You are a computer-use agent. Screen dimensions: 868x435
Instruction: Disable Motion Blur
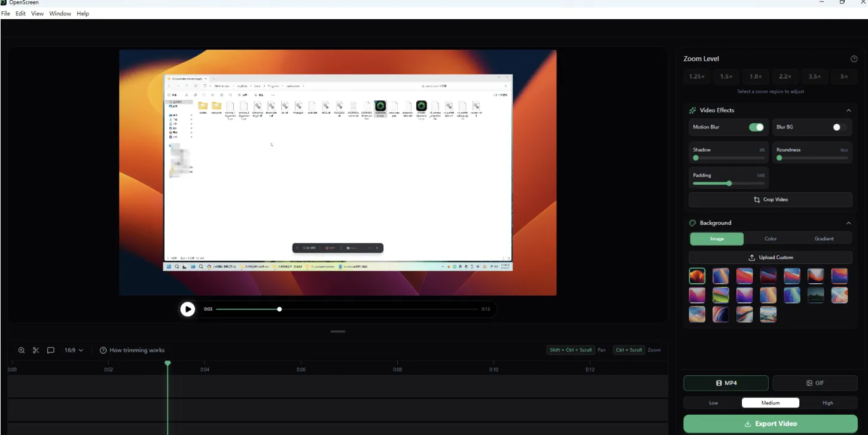click(x=756, y=127)
